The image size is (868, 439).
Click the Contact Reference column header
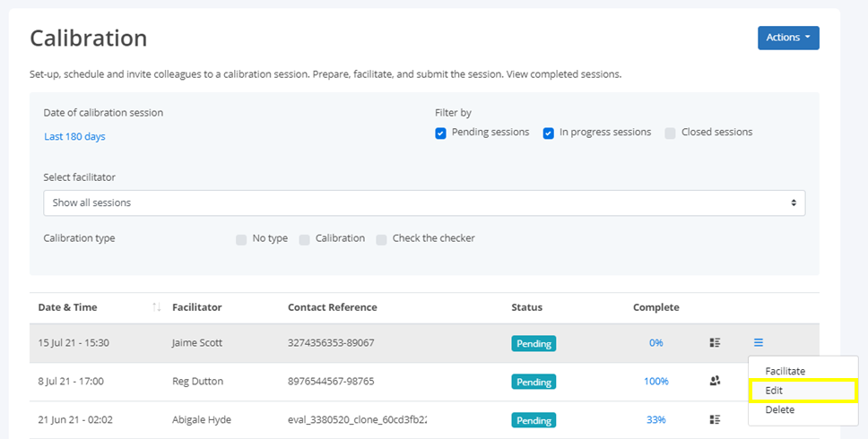[x=332, y=307]
